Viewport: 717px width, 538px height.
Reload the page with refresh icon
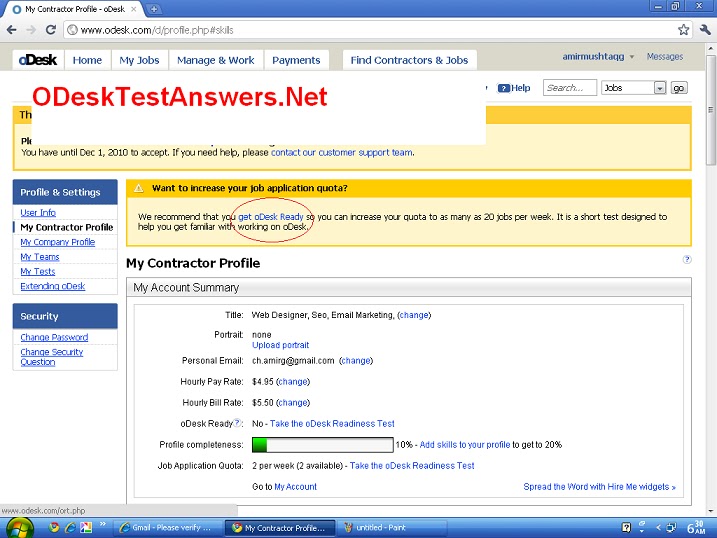click(51, 30)
